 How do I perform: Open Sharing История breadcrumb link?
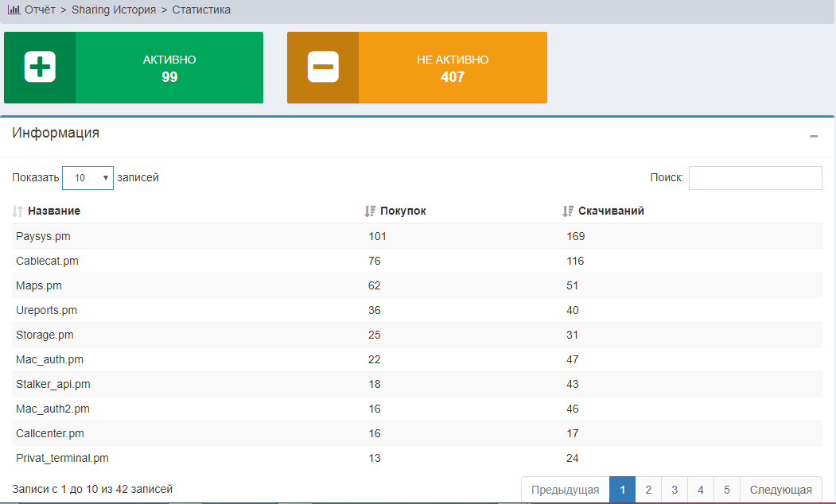(x=114, y=10)
